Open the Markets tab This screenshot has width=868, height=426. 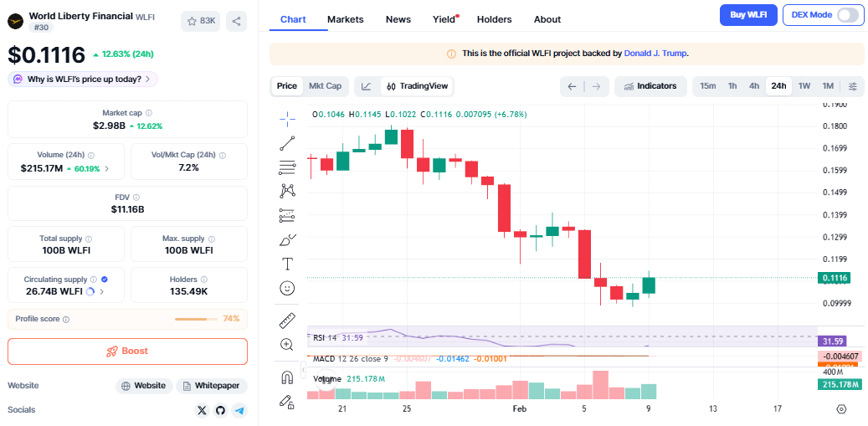(x=345, y=19)
